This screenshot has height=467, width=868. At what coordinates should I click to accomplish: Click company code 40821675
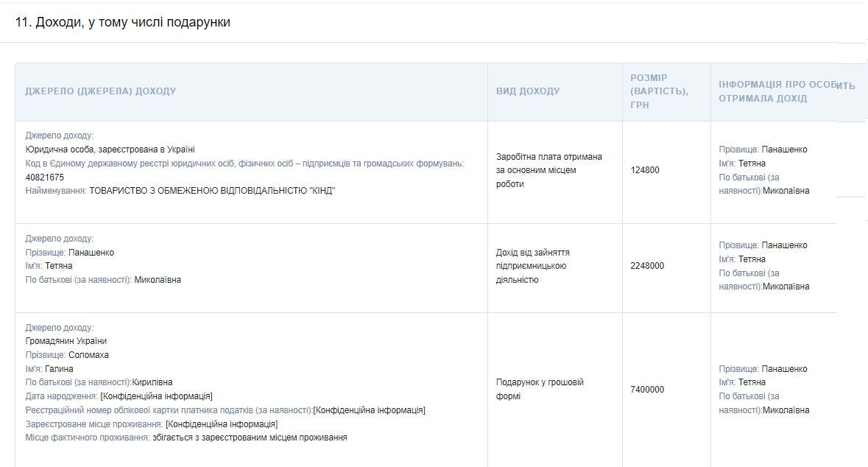click(x=45, y=178)
